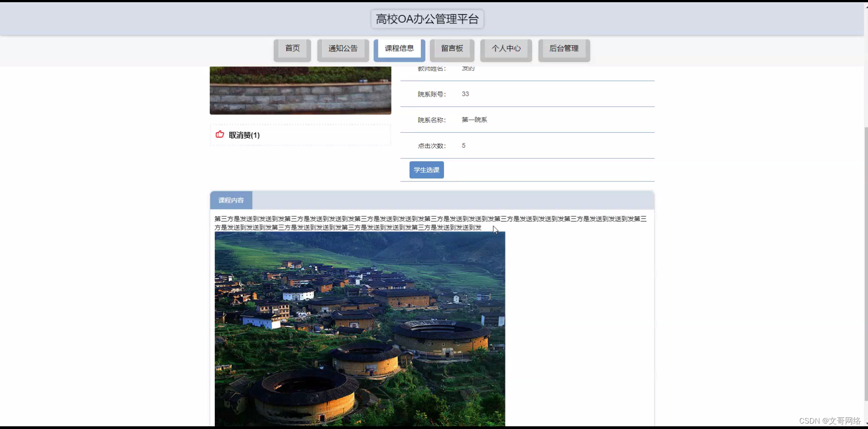Click the department number value 33
Image resolution: width=868 pixels, height=429 pixels.
tap(465, 94)
